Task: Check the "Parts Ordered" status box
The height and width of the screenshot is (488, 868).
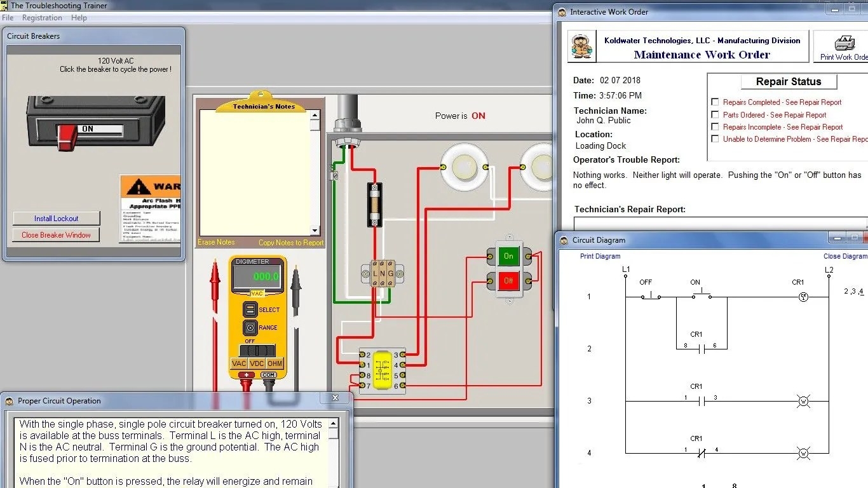Action: 715,115
